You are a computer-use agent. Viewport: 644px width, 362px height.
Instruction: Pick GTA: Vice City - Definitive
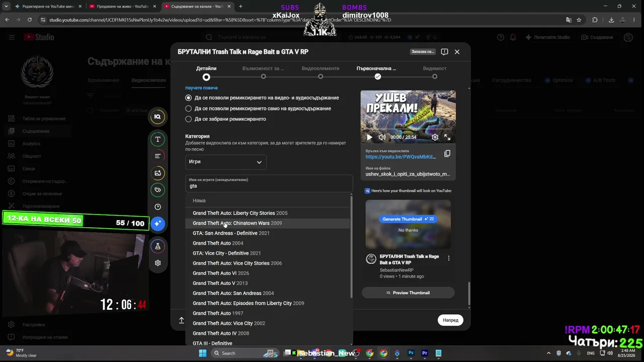tap(268, 253)
